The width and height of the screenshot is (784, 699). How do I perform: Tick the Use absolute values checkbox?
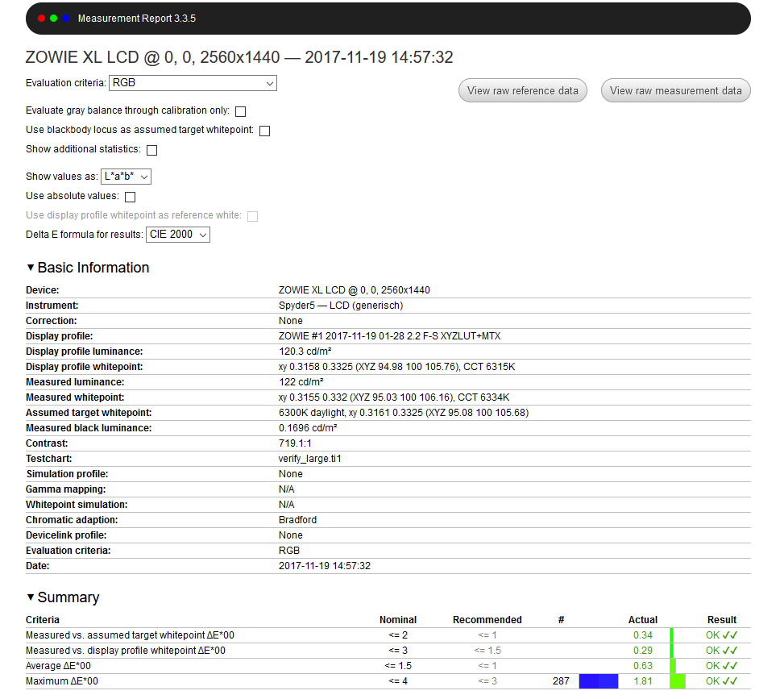pyautogui.click(x=130, y=198)
